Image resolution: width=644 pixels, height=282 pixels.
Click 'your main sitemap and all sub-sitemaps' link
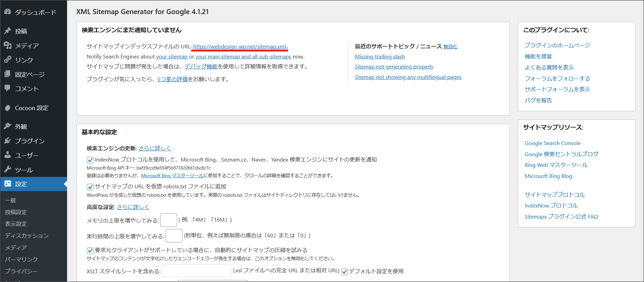243,57
